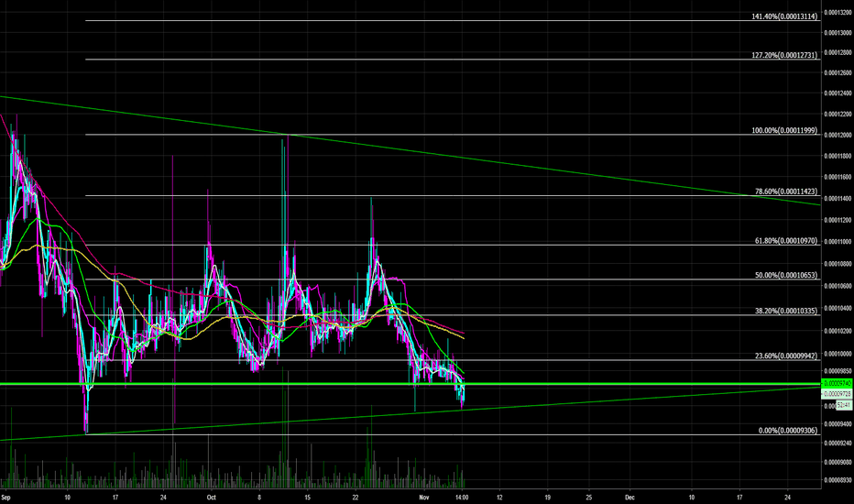Click the Nov label on time axis

(x=424, y=498)
